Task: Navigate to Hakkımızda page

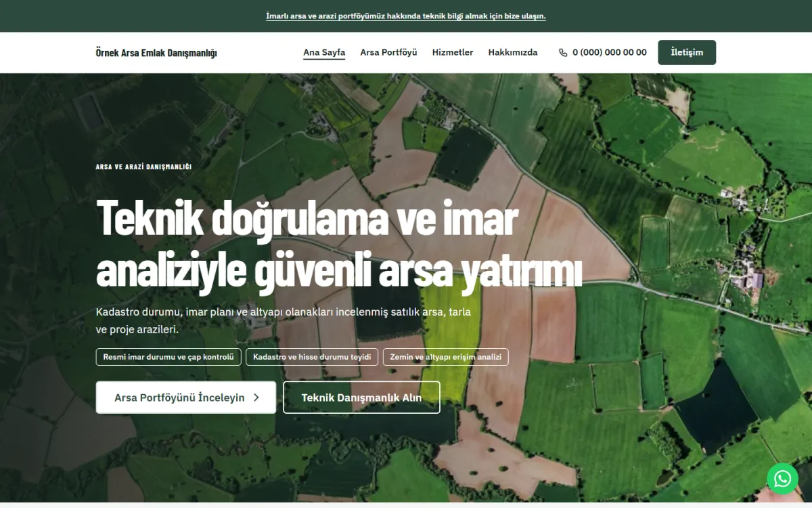Action: [x=513, y=52]
